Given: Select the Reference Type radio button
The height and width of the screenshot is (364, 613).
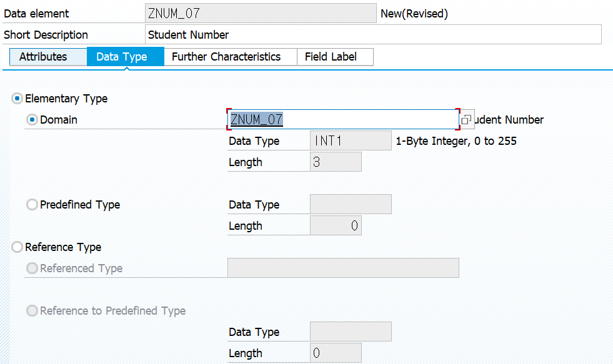Looking at the screenshot, I should coord(17,247).
